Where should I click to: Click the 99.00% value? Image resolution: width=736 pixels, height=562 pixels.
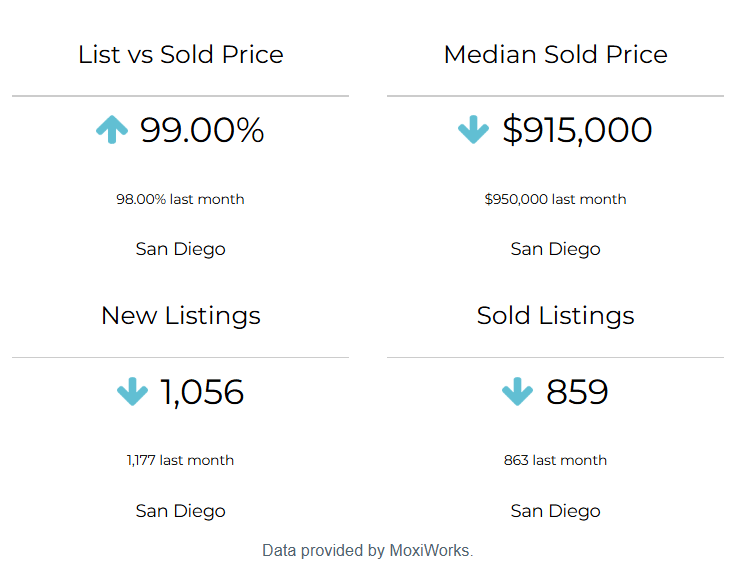coord(202,130)
